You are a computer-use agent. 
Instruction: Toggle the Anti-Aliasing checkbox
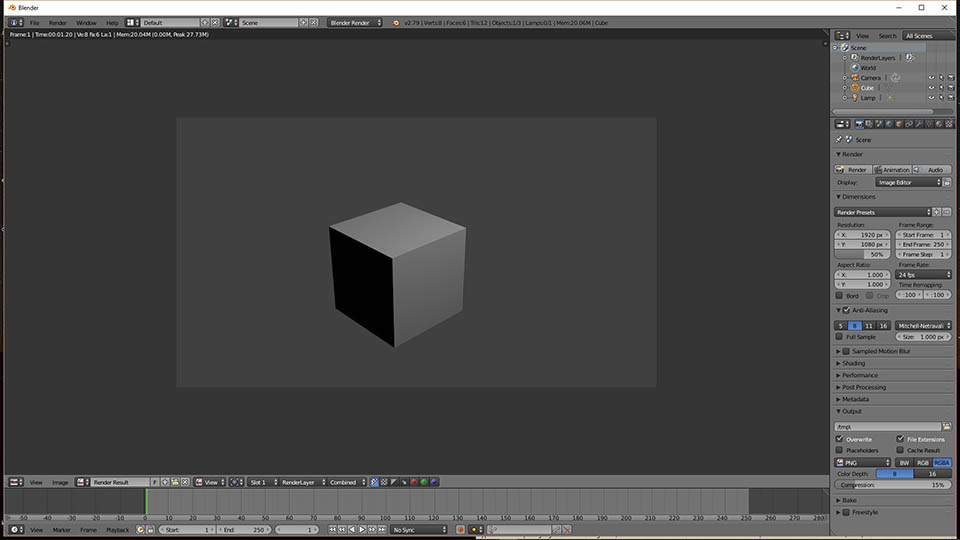point(846,310)
